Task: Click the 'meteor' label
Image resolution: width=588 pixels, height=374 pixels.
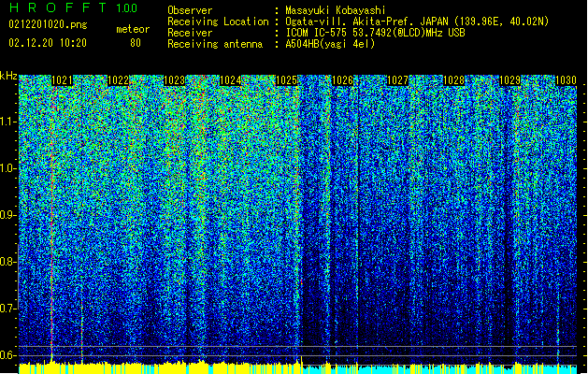Action: (133, 29)
